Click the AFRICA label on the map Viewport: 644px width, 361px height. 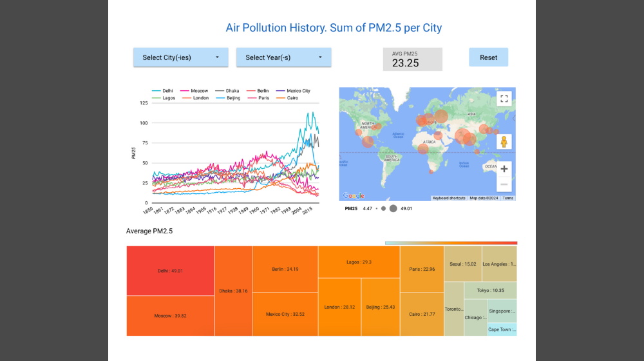pos(429,142)
